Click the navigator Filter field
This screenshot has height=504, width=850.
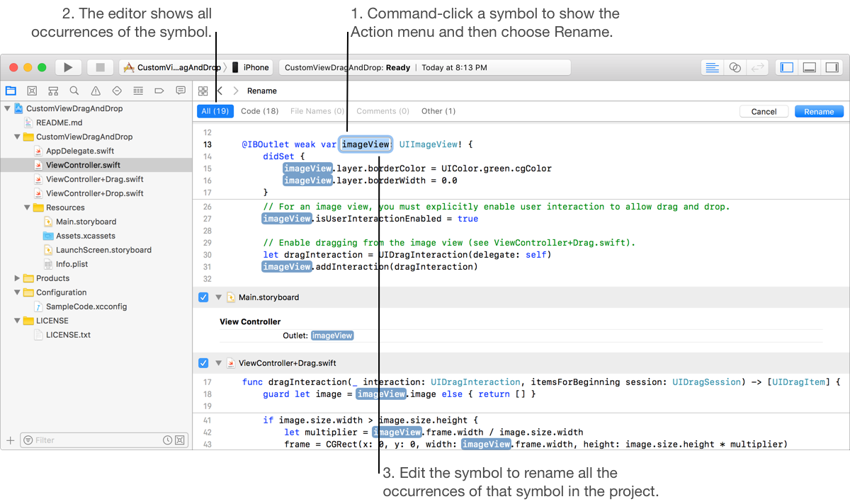[104, 440]
